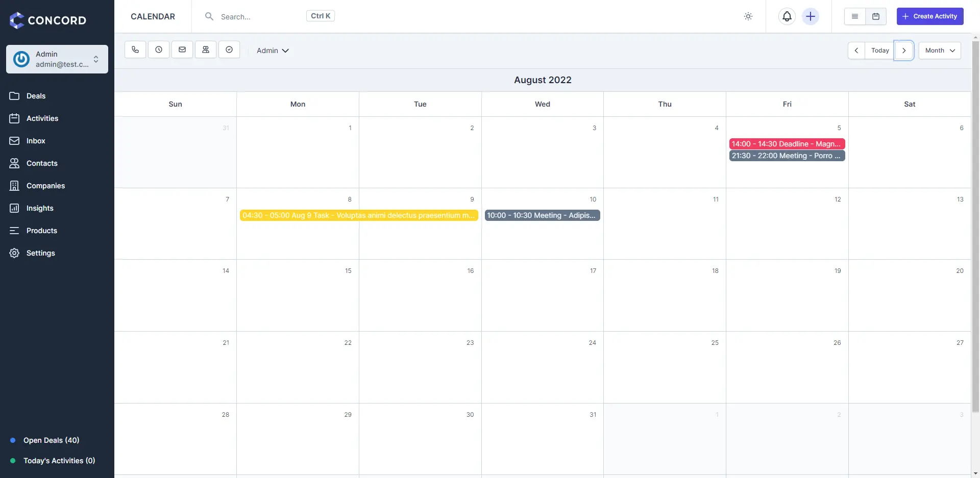Click the Concord logo
The image size is (980, 478).
[x=48, y=20]
